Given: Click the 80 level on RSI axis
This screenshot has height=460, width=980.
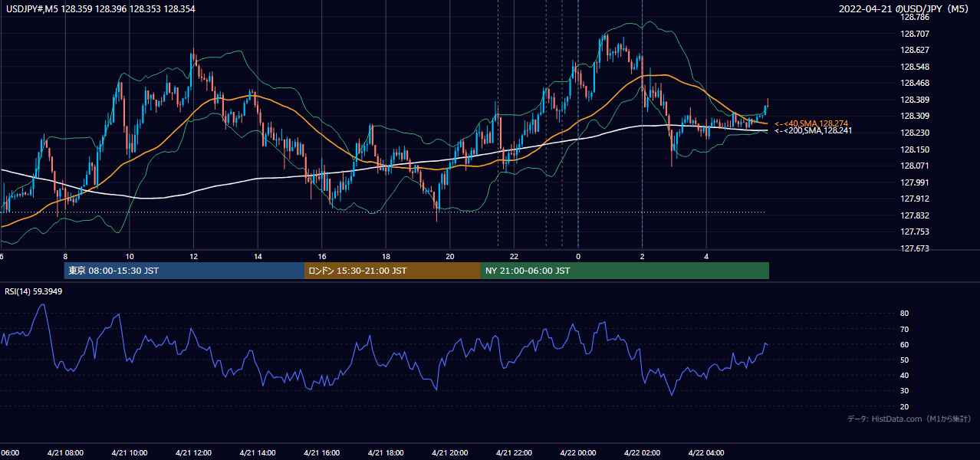Looking at the screenshot, I should [904, 314].
